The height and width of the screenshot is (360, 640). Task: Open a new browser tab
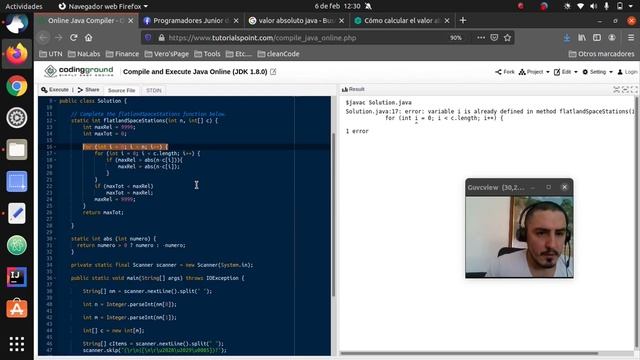click(x=462, y=20)
